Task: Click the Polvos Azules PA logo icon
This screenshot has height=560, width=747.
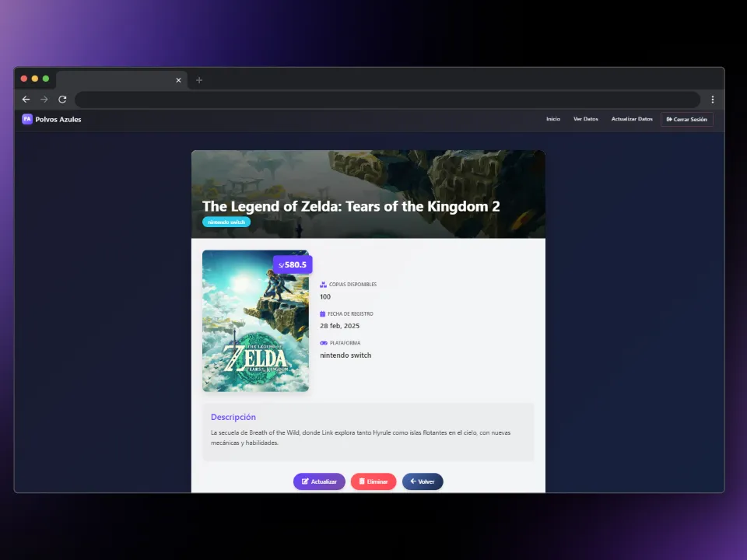Action: click(x=27, y=119)
